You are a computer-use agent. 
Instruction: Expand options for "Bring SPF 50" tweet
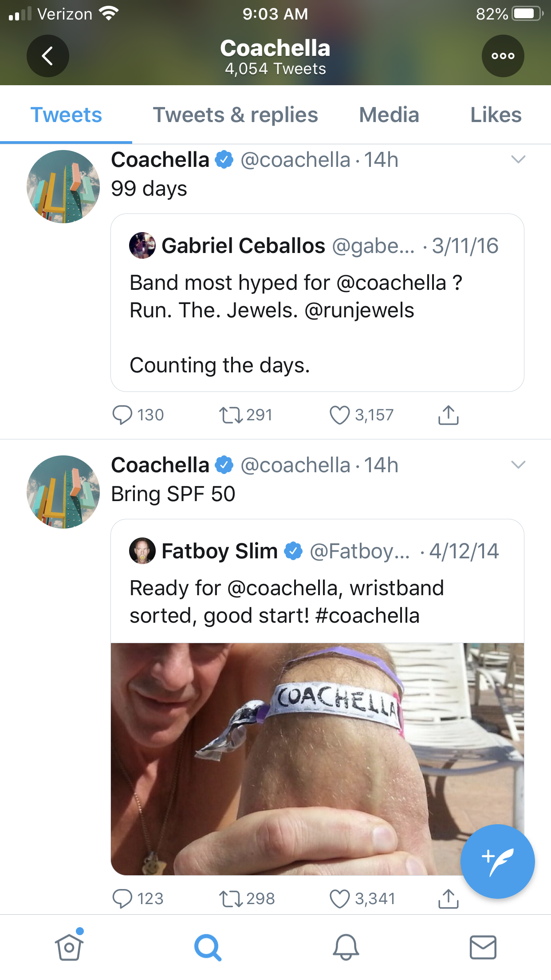[x=518, y=465]
